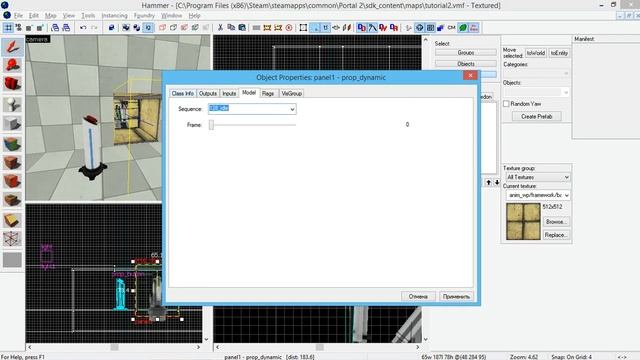
Task: Click the toWorld button
Action: click(536, 53)
